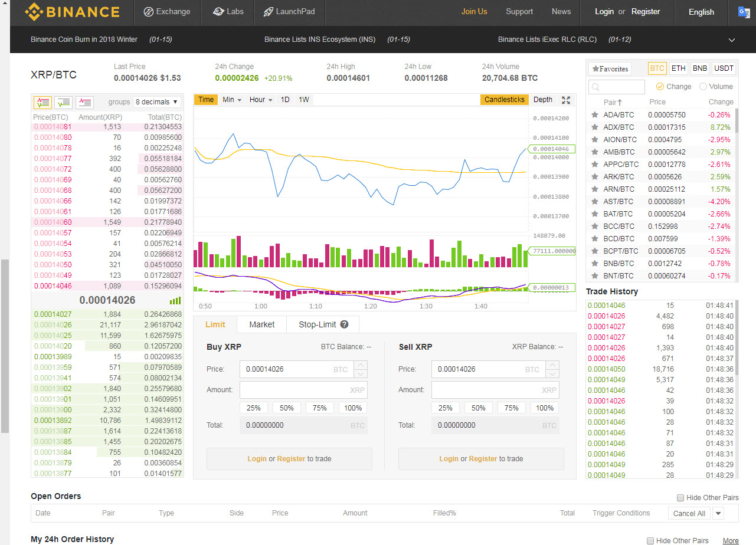
Task: Check Hide Other Pairs in 24h Order History
Action: 650,540
